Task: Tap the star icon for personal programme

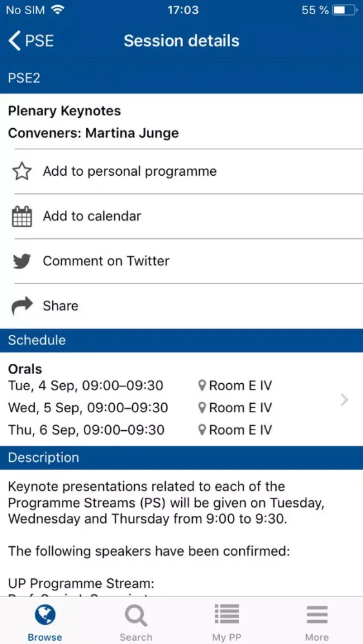Action: pyautogui.click(x=22, y=171)
